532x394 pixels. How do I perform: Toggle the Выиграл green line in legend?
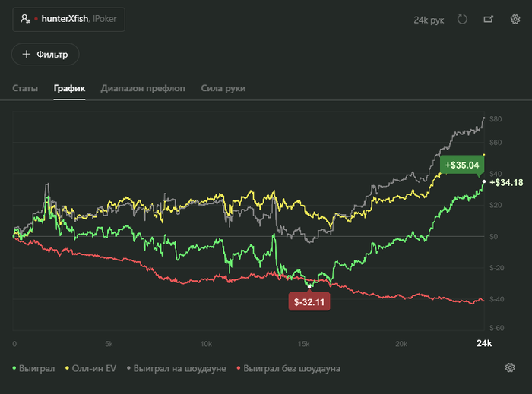coord(33,368)
